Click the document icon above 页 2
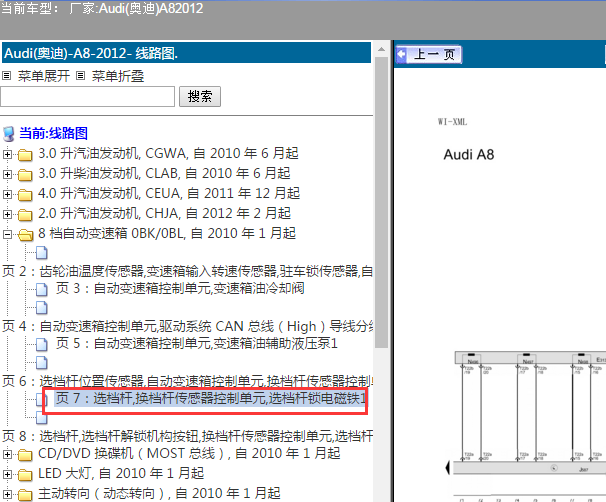The image size is (606, 502). (42, 253)
